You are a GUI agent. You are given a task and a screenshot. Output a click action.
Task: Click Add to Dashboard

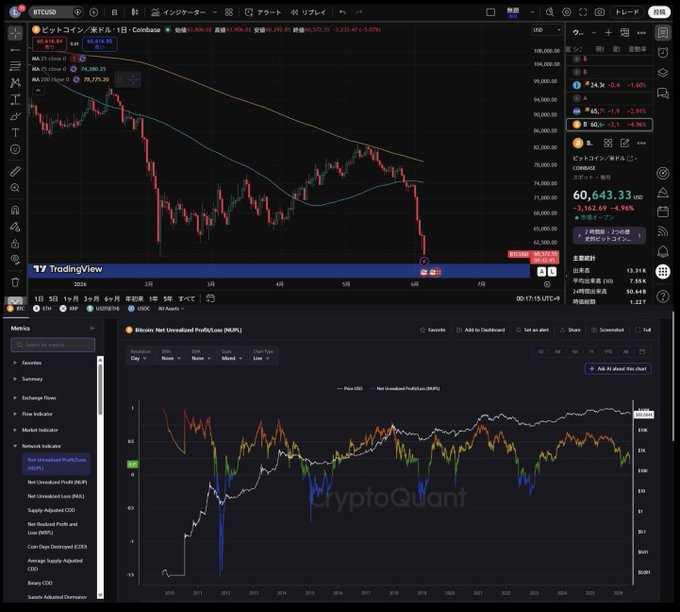click(x=481, y=330)
